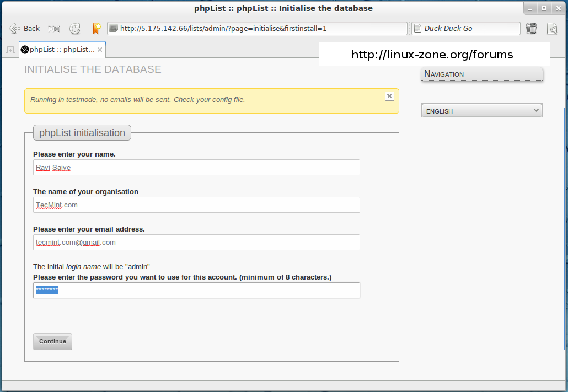The width and height of the screenshot is (568, 392).
Task: Click the Continue button
Action: pyautogui.click(x=52, y=341)
